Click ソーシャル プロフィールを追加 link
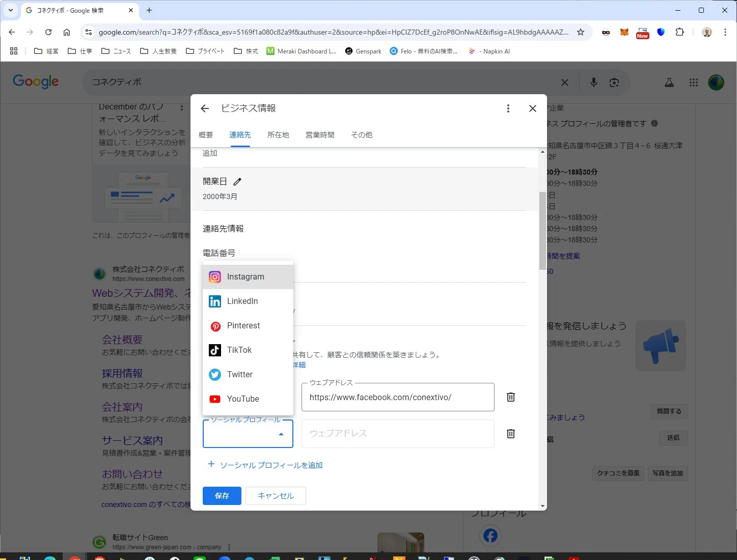Screen dimensions: 737x560 tap(265, 465)
